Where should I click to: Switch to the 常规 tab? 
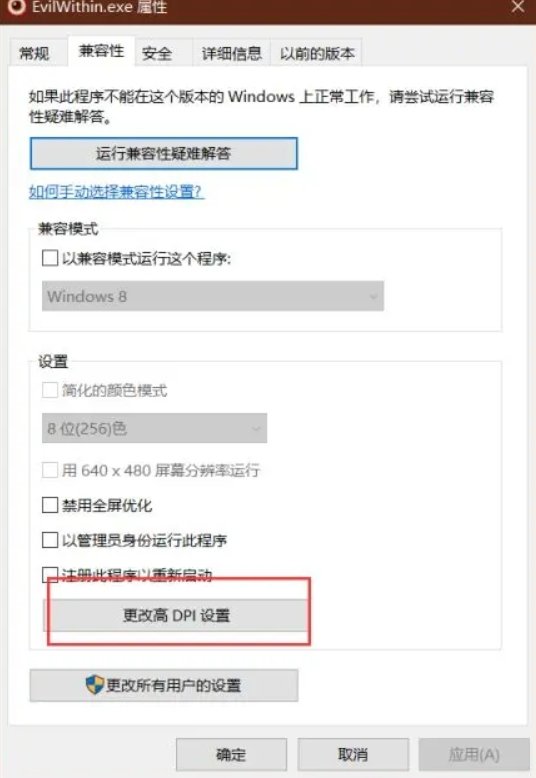coord(35,53)
